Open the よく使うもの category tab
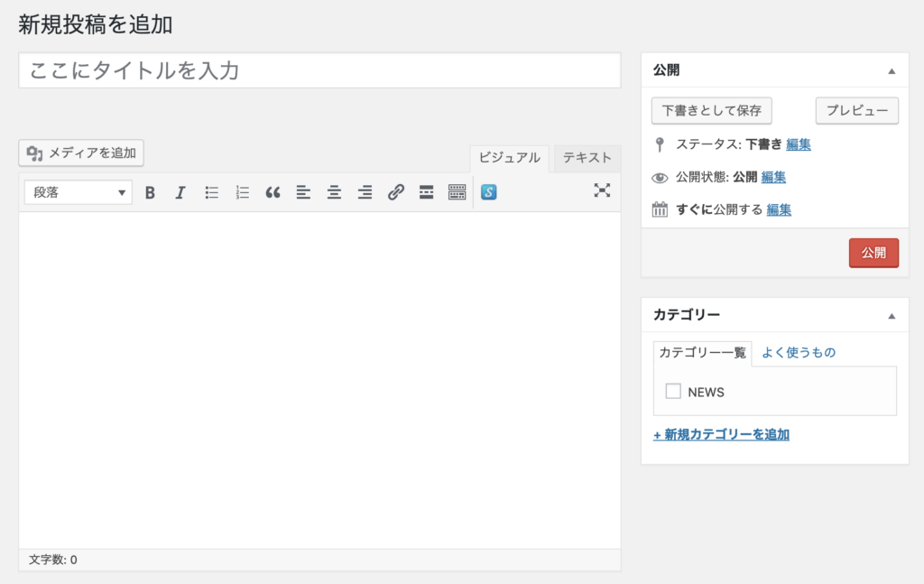The height and width of the screenshot is (584, 924). pyautogui.click(x=799, y=353)
